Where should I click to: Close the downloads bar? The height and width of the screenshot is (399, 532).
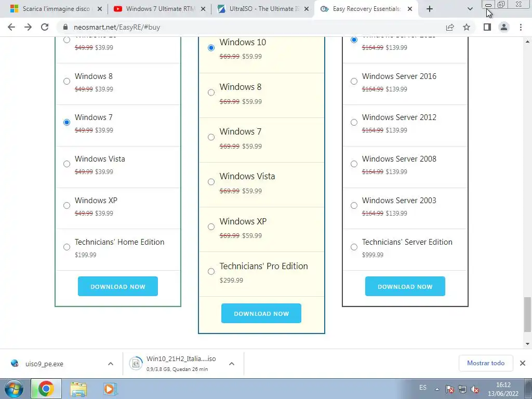523,363
